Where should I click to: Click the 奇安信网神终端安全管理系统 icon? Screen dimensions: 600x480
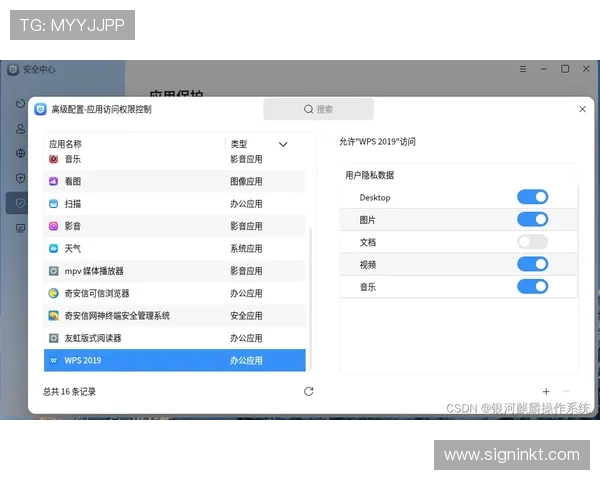(54, 315)
